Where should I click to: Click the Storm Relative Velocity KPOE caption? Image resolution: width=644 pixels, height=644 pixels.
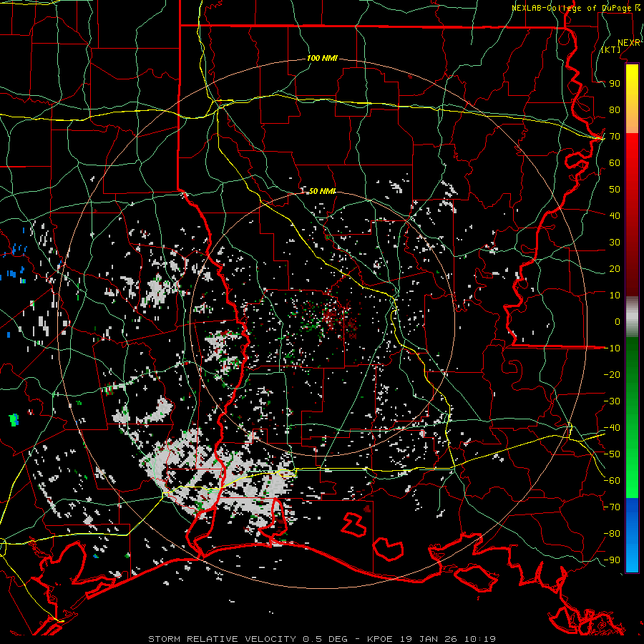(322, 639)
